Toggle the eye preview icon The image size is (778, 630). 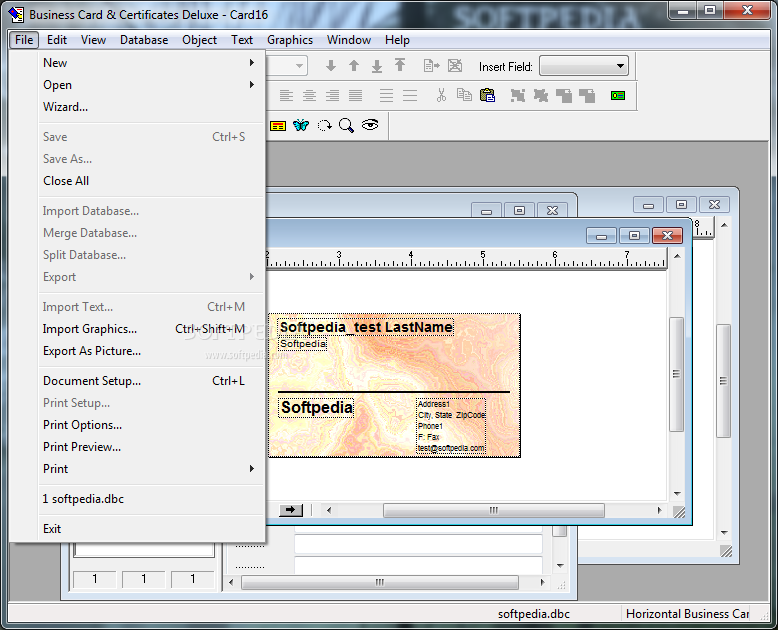point(370,125)
